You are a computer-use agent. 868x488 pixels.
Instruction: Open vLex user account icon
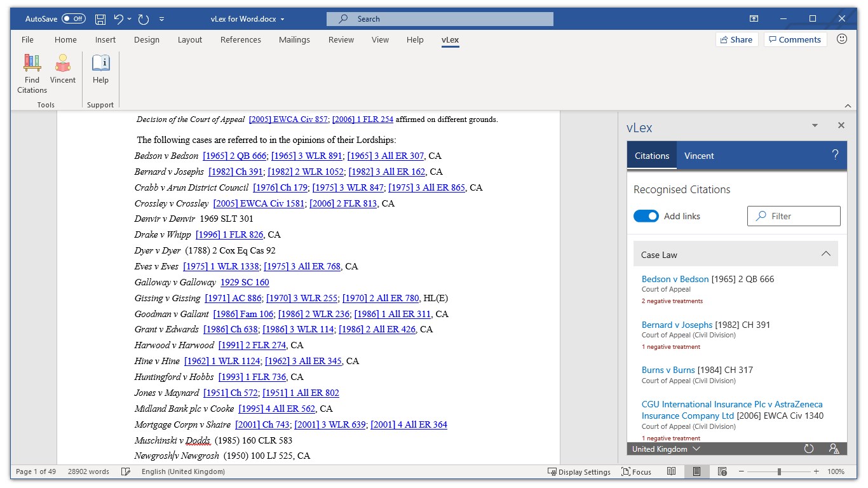834,449
